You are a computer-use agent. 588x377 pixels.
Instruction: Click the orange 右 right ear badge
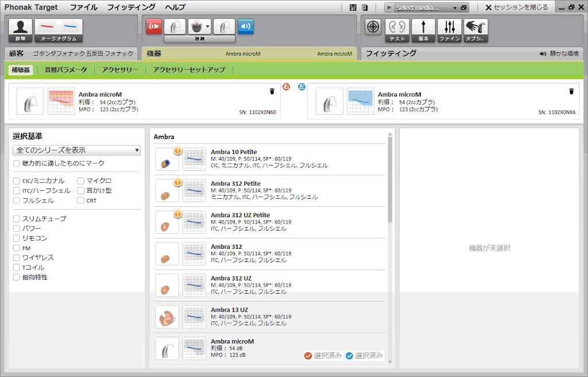[286, 87]
